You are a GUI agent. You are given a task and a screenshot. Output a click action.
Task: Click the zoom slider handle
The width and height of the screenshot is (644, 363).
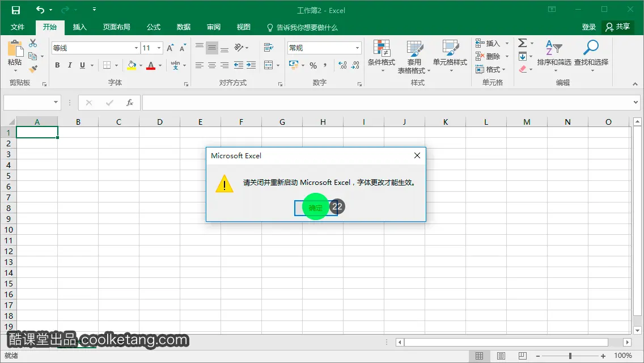[x=570, y=356]
